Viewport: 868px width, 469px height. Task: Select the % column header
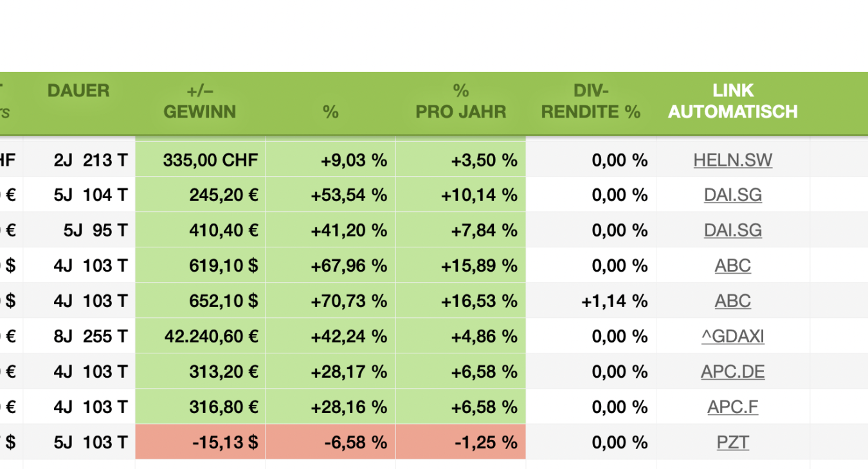(330, 112)
